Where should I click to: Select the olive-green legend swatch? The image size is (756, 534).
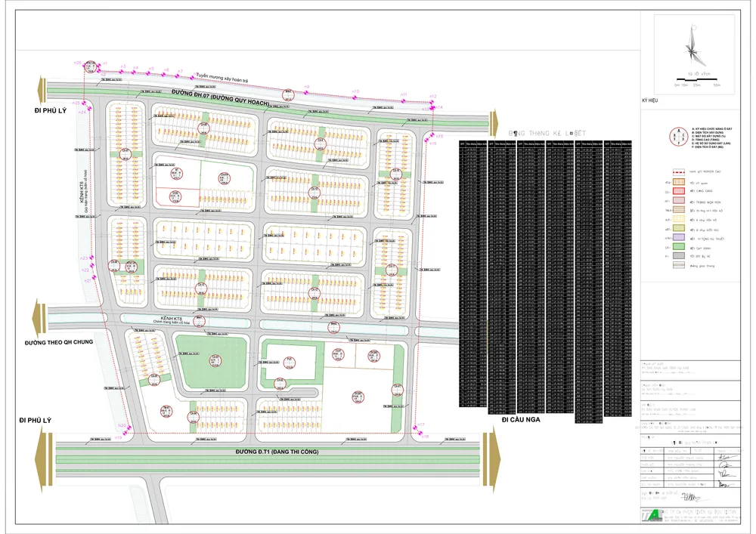pyautogui.click(x=679, y=228)
